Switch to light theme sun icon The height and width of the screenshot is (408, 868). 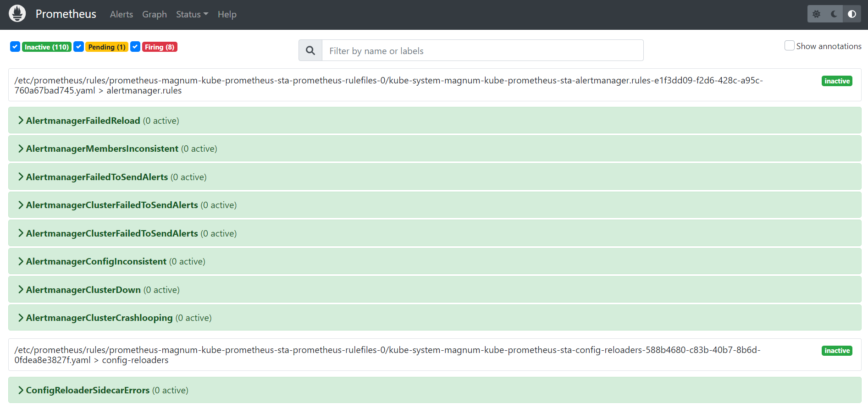[816, 14]
